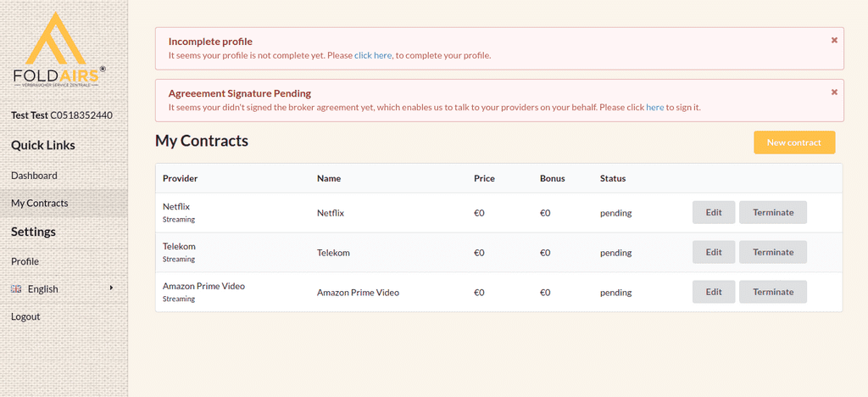
Task: Dismiss the Incomplete profile alert
Action: point(834,40)
